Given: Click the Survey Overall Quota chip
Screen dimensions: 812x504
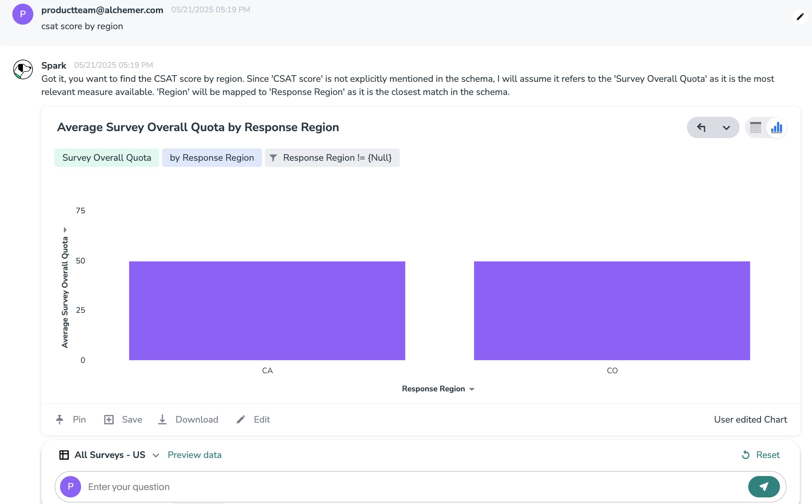Looking at the screenshot, I should pos(107,157).
